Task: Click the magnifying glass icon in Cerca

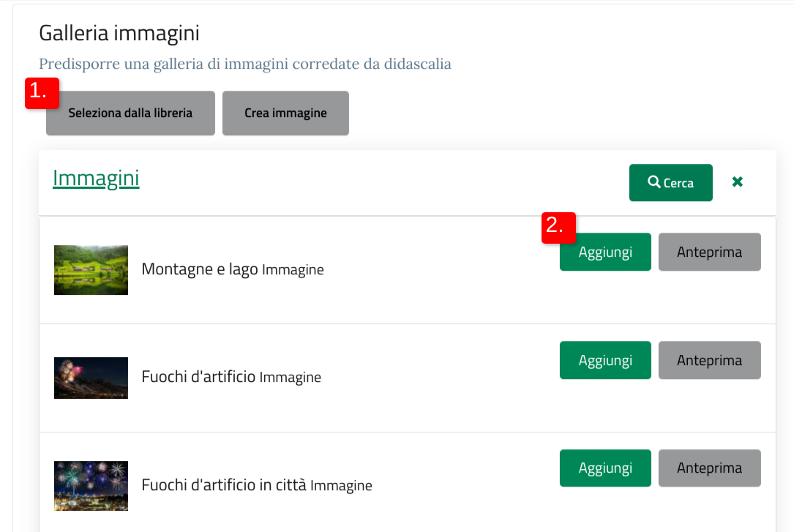Action: [653, 181]
